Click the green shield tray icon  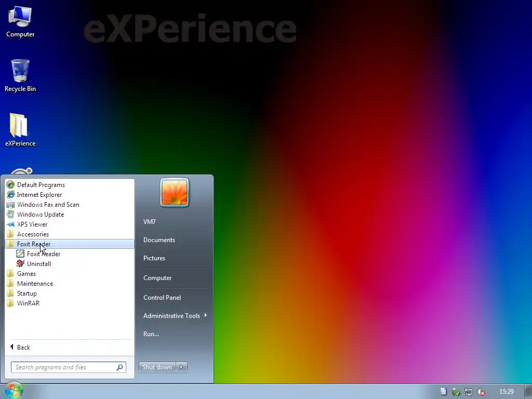456,392
